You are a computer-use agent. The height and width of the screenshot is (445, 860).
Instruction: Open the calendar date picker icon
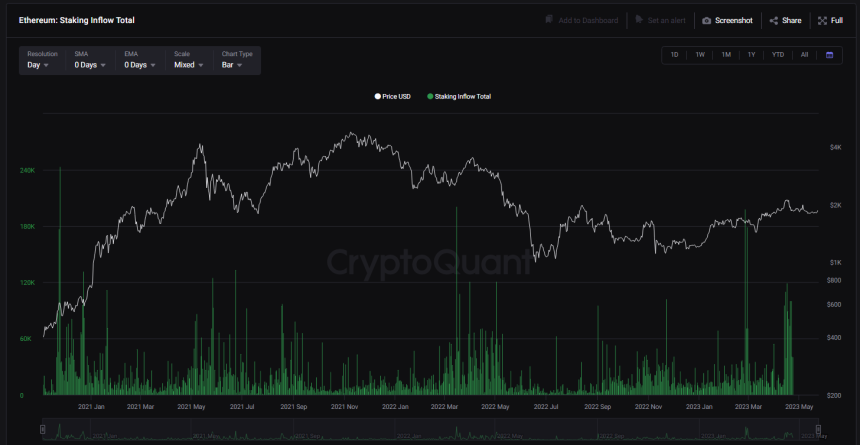(x=829, y=54)
